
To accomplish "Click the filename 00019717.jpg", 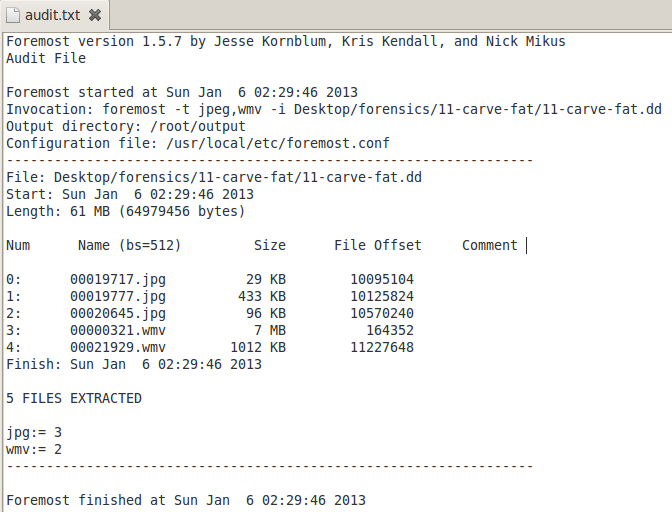I will click(117, 279).
